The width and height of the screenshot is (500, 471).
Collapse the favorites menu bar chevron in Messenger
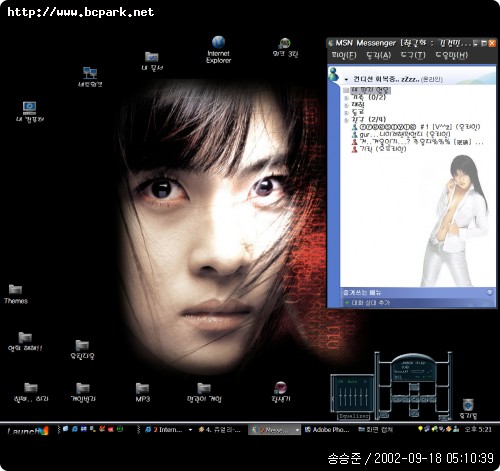(489, 292)
